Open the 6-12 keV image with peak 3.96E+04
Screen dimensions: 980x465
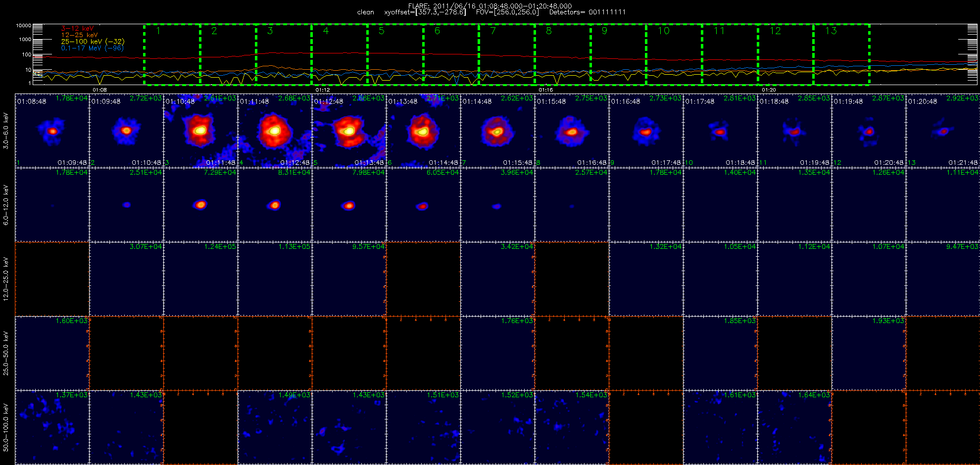click(x=497, y=205)
